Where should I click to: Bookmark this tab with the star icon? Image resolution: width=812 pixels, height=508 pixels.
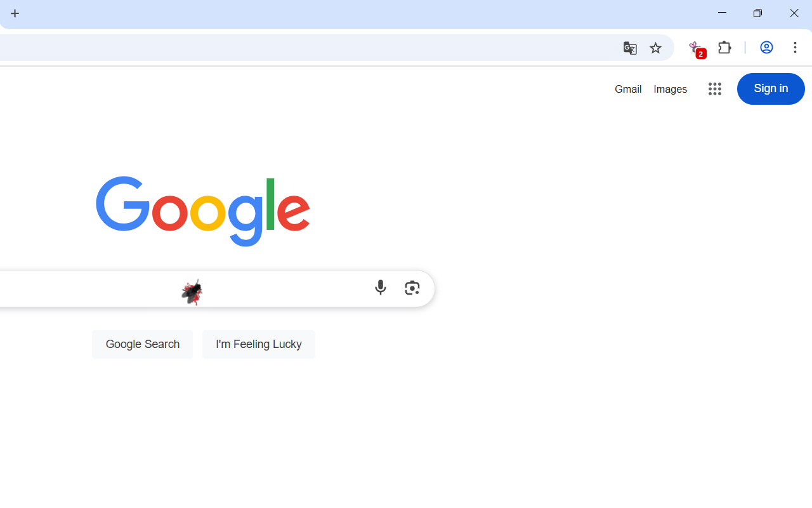[655, 48]
